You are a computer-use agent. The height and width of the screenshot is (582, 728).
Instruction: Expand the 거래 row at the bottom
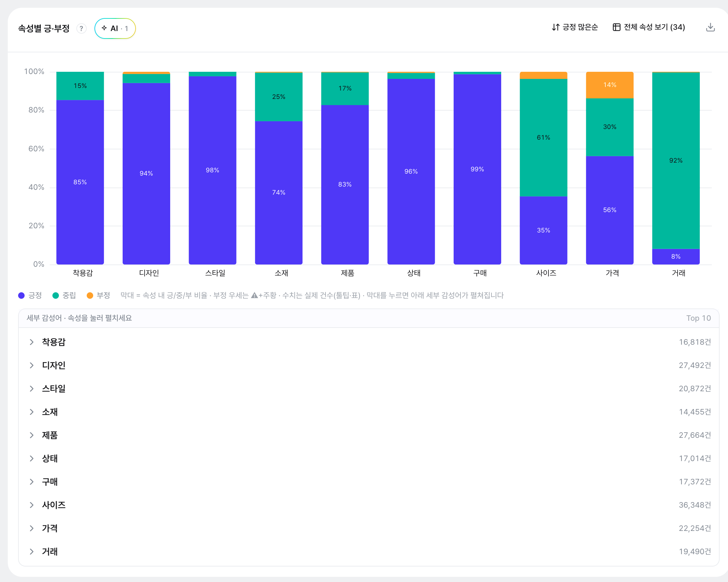click(x=369, y=552)
